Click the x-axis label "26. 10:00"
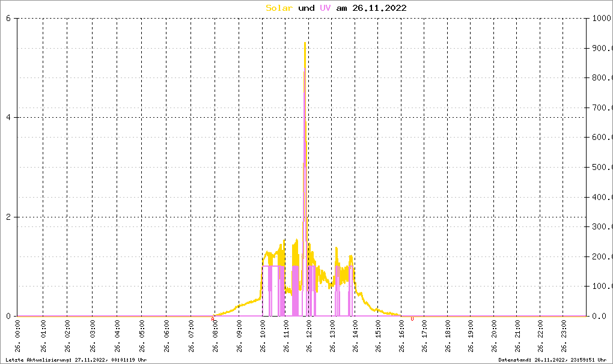The height and width of the screenshot is (364, 613). tap(263, 336)
